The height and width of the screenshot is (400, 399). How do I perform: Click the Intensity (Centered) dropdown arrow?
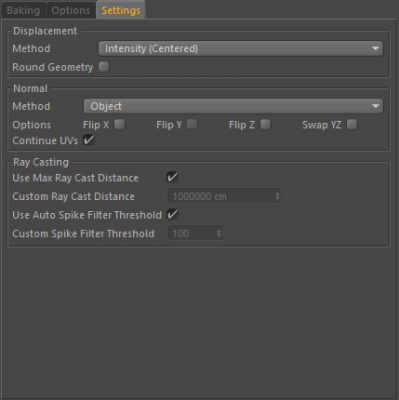(376, 49)
